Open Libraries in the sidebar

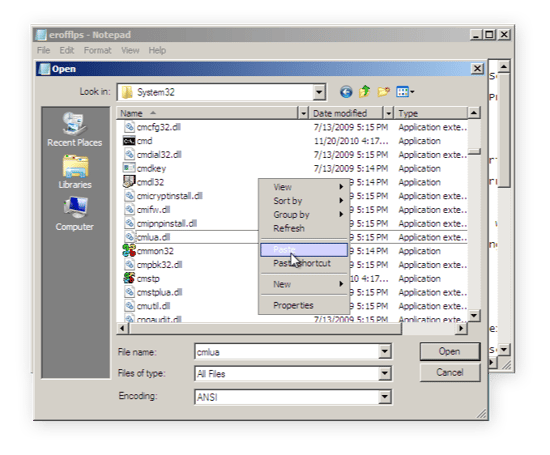75,172
